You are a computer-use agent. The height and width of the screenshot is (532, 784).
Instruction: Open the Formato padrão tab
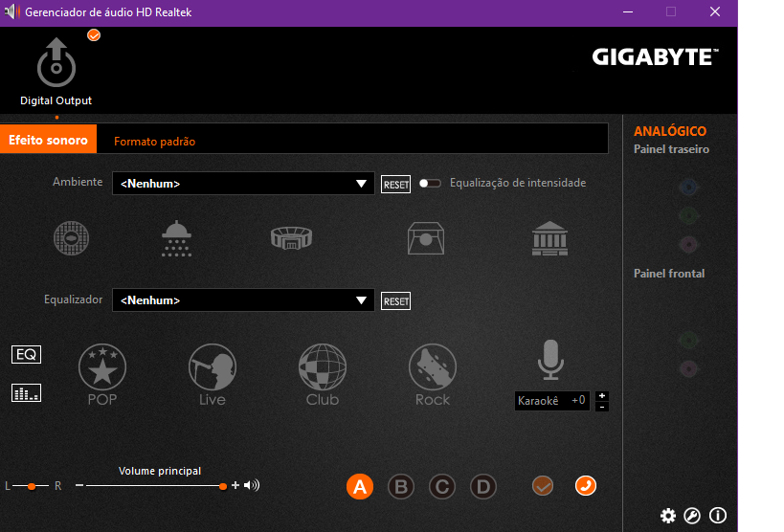click(154, 142)
